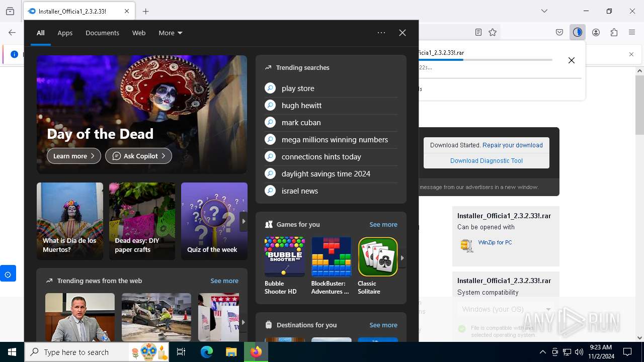Search trending term 'play store'

pos(331,88)
